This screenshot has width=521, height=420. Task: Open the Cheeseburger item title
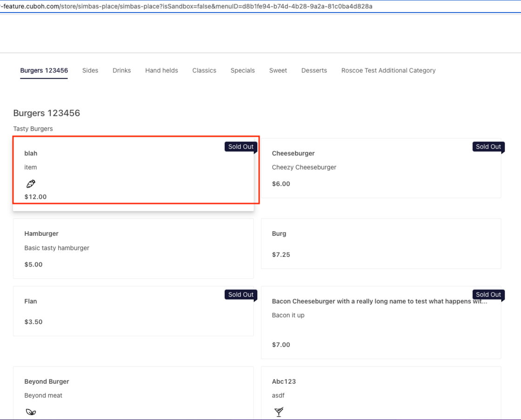point(293,153)
